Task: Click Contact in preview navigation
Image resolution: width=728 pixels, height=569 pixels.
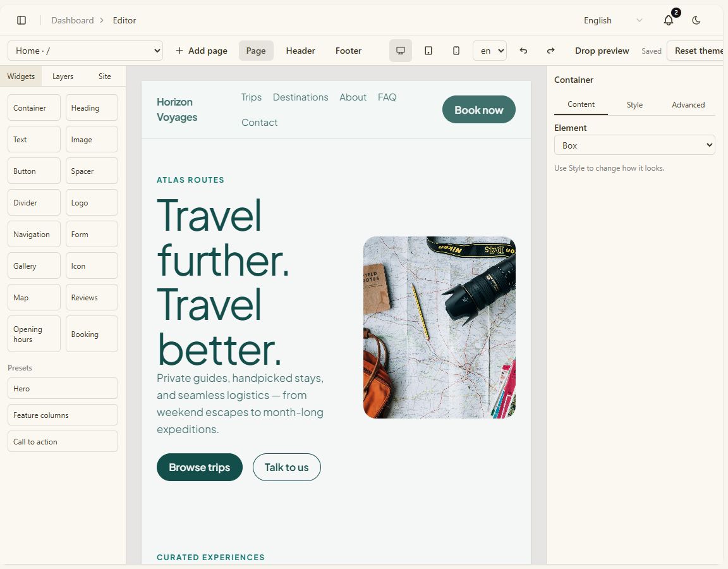Action: (259, 122)
